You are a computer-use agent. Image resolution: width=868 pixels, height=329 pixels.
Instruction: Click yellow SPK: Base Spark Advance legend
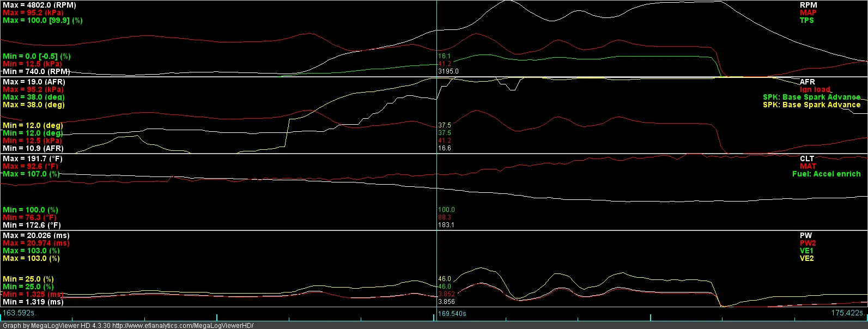click(812, 105)
